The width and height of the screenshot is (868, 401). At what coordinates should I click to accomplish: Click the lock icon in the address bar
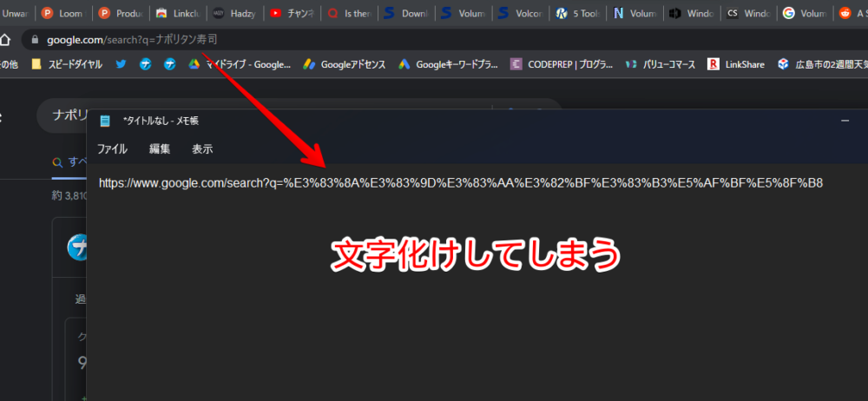coord(34,40)
